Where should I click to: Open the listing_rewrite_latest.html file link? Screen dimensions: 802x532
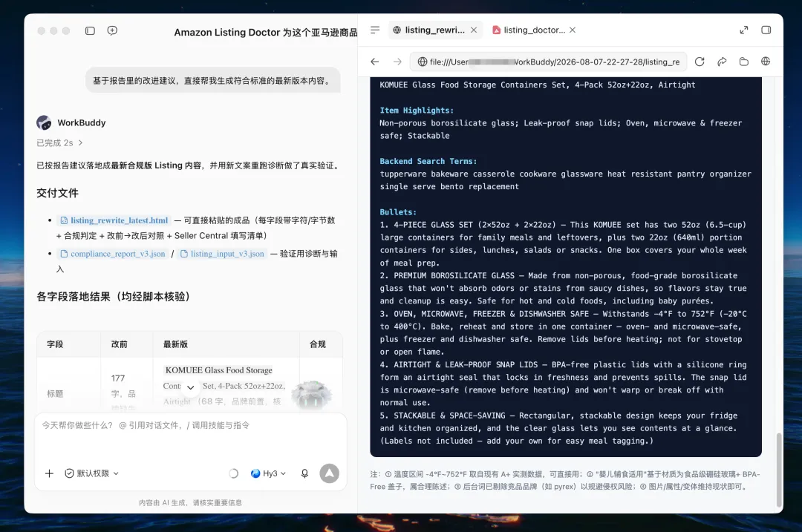click(114, 220)
